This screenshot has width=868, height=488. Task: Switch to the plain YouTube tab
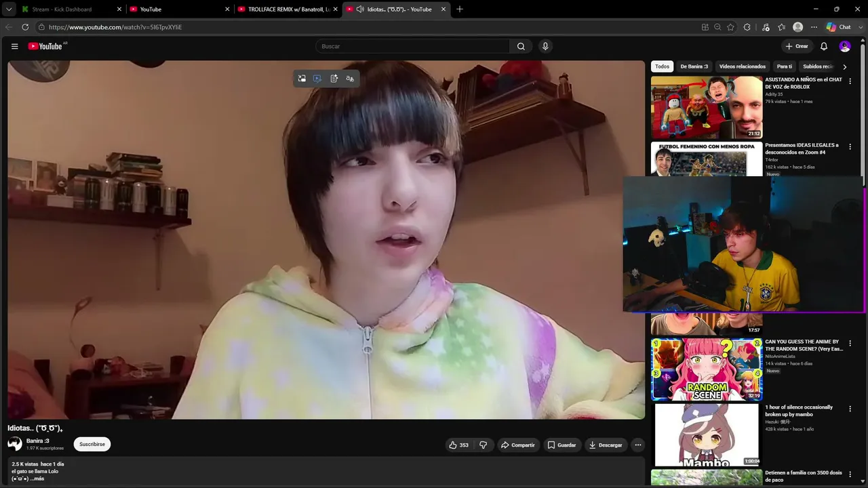(180, 9)
